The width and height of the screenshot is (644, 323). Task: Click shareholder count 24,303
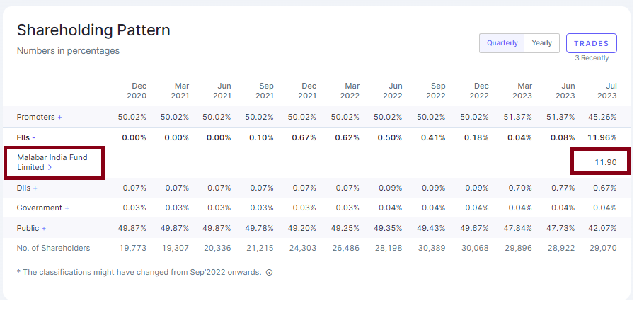303,248
